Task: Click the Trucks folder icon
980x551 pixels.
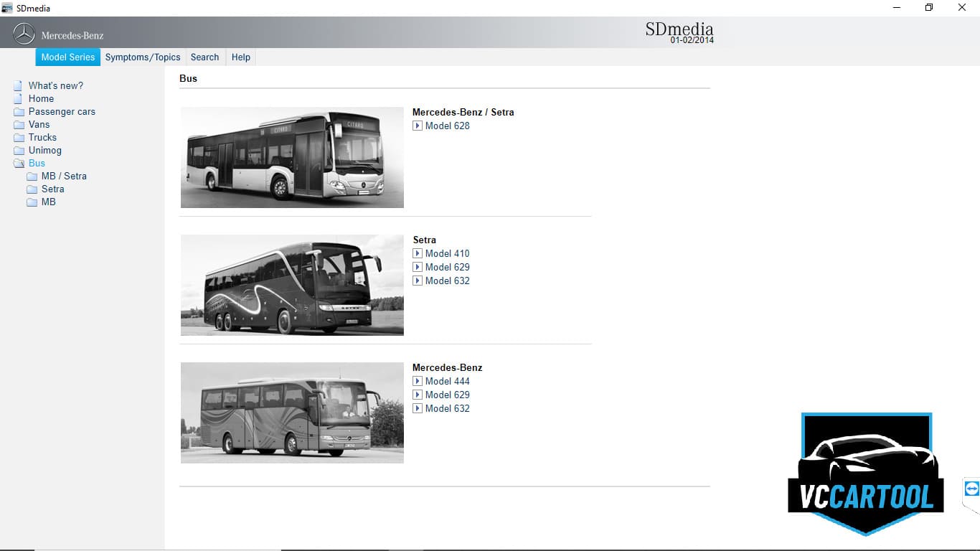Action: point(19,137)
